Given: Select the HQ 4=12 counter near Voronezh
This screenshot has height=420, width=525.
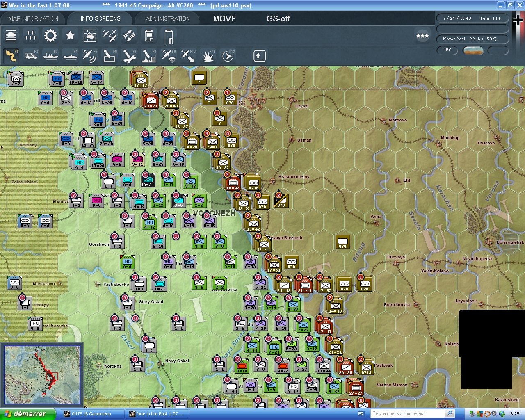Looking at the screenshot, I should pos(149,223).
